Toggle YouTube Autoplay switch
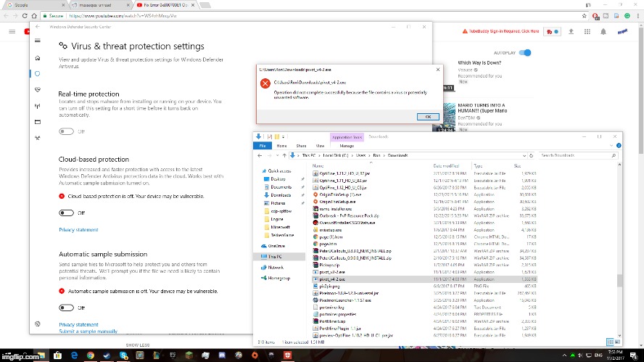644x362 pixels. pos(525,52)
